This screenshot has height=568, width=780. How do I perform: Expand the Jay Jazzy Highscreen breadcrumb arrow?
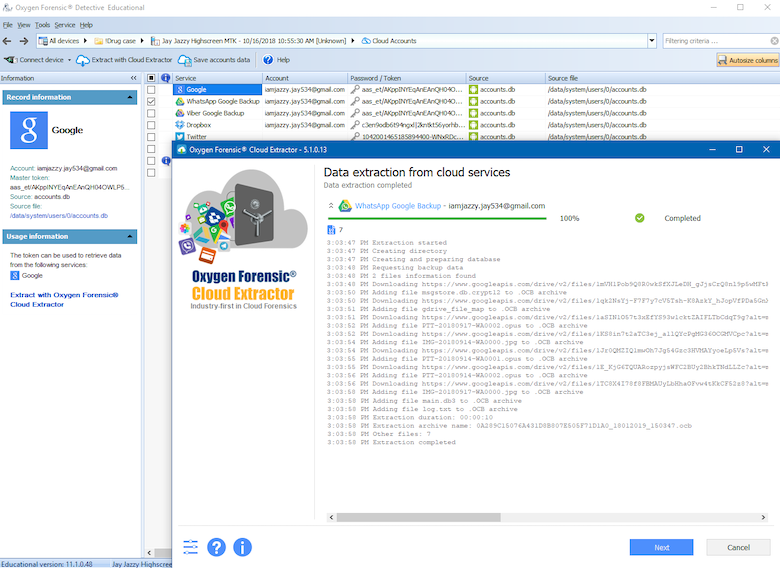point(352,41)
